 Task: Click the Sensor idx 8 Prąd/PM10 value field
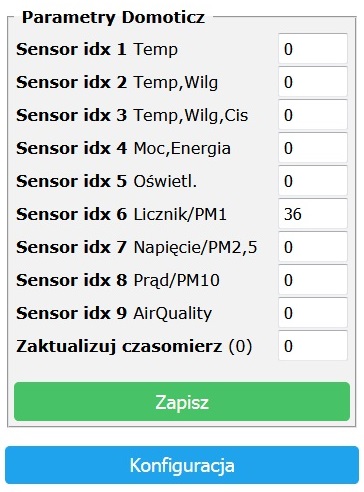[313, 280]
